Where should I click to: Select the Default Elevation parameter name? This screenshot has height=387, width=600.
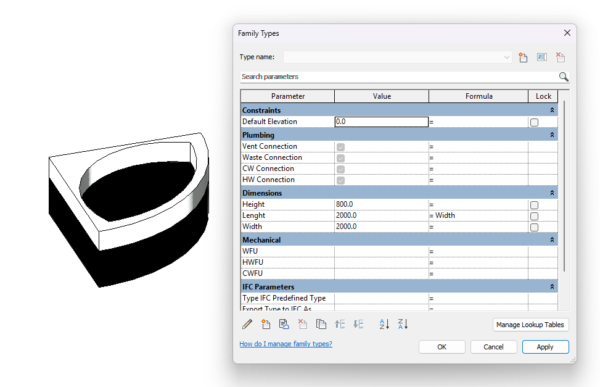[x=270, y=121]
